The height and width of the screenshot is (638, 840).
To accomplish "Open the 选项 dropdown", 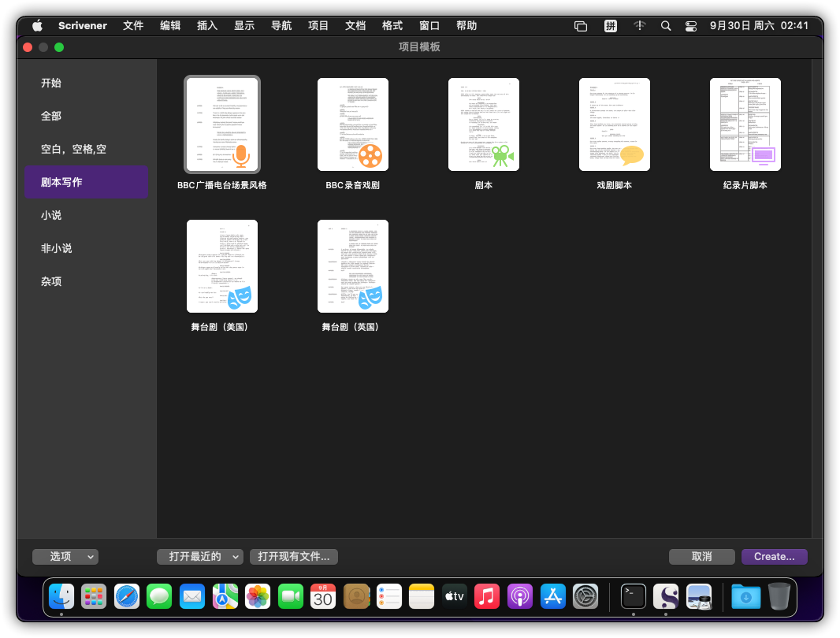I will [65, 557].
